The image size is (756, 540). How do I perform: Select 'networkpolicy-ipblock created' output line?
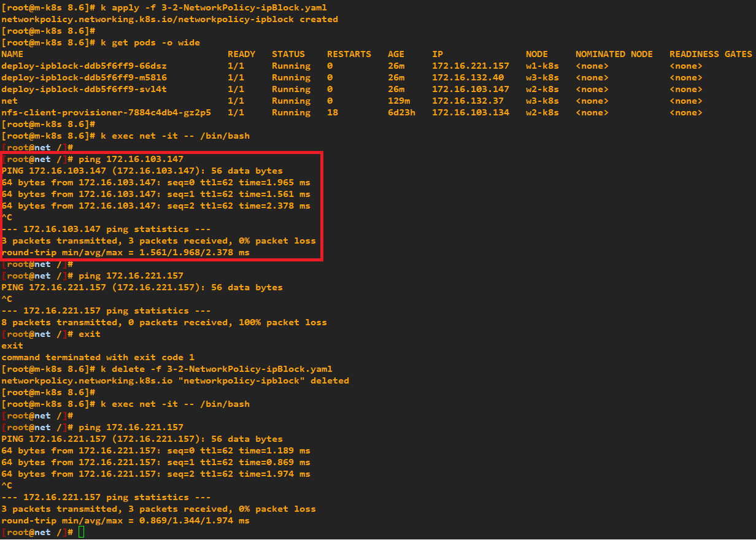point(169,19)
